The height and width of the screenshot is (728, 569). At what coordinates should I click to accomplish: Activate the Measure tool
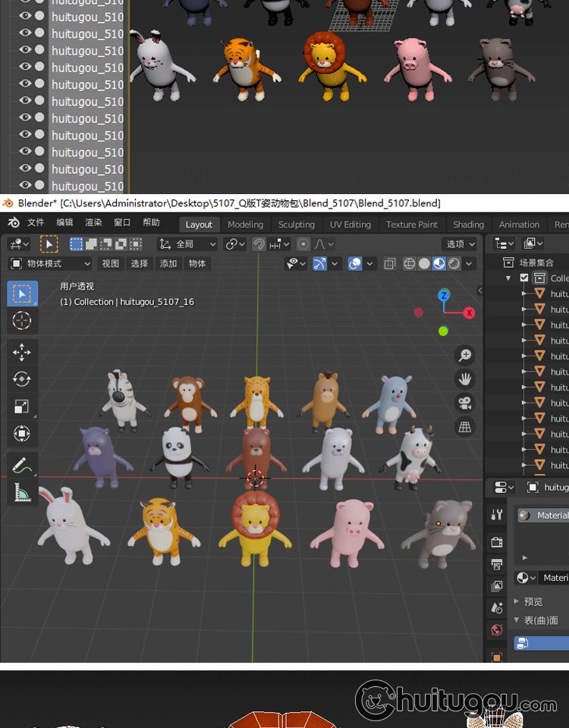coord(22,492)
